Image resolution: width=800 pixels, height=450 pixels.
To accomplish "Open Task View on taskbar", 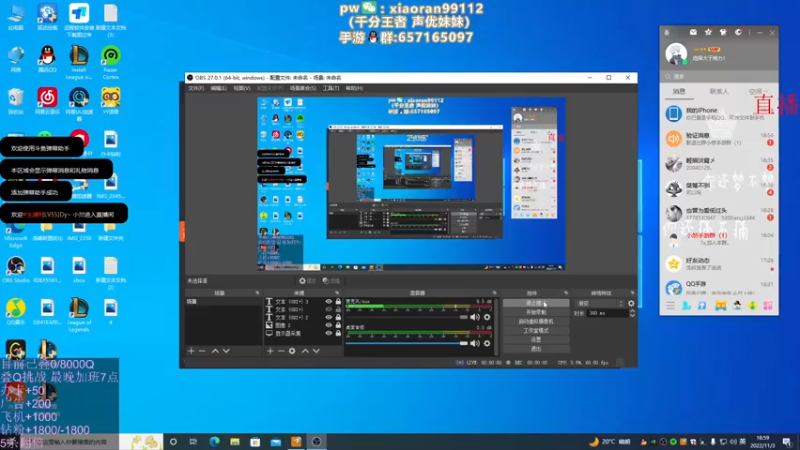I will coord(193,442).
